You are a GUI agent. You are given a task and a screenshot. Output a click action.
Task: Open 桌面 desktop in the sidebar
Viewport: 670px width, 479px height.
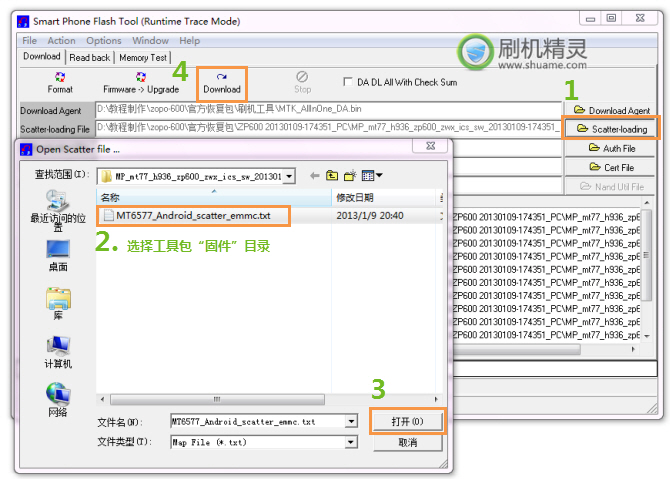pyautogui.click(x=58, y=256)
